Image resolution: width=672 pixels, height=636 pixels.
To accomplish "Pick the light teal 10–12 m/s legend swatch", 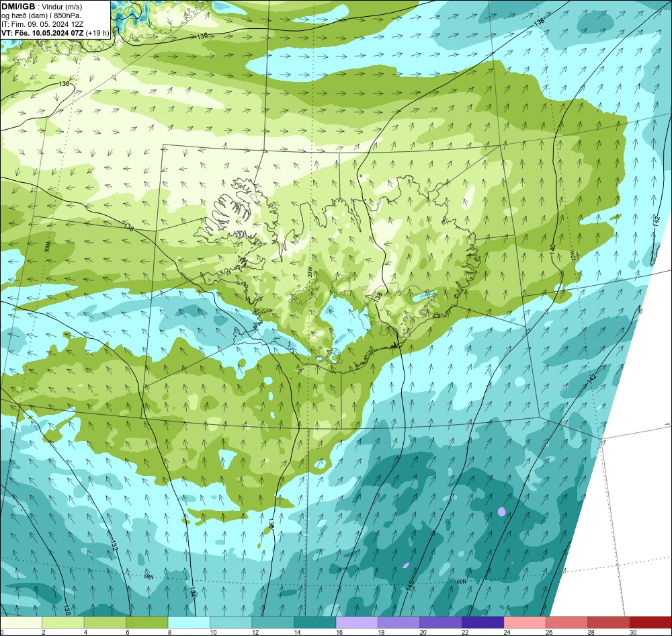I will 231,623.
